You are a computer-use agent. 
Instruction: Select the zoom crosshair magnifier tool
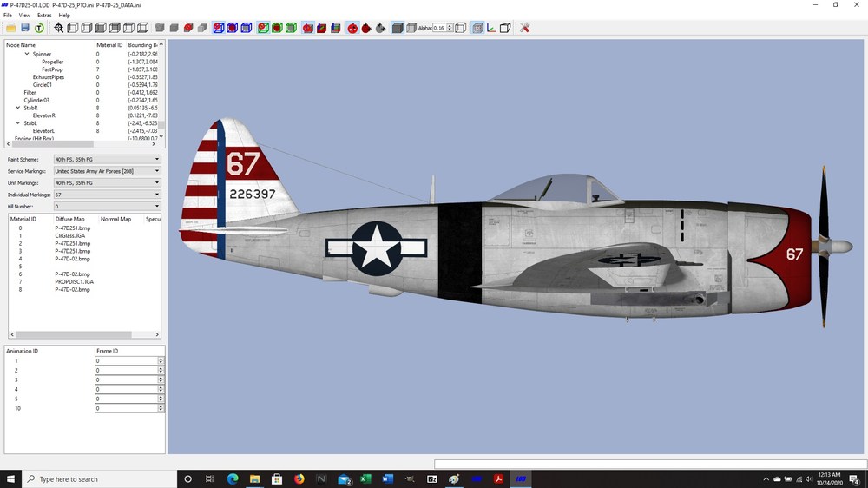click(59, 28)
